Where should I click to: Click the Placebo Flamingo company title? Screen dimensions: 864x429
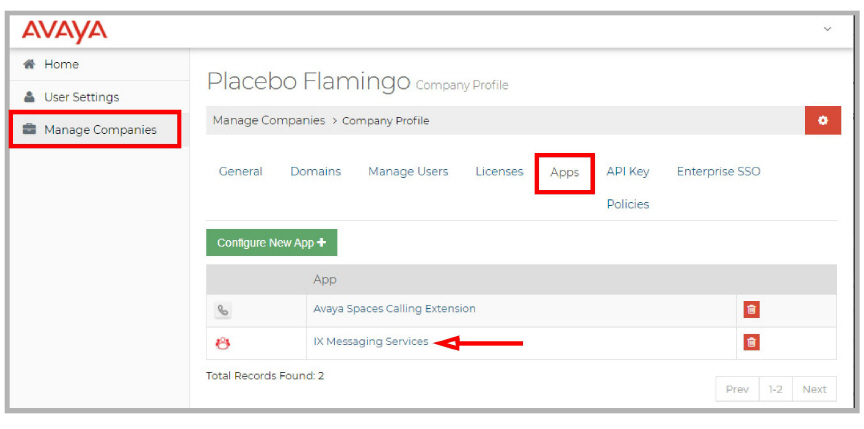(x=309, y=82)
